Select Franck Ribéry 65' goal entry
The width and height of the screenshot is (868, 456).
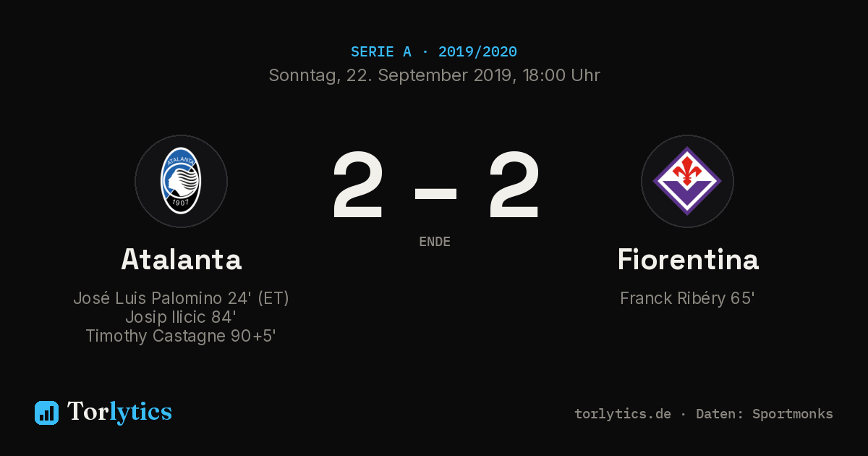687,298
